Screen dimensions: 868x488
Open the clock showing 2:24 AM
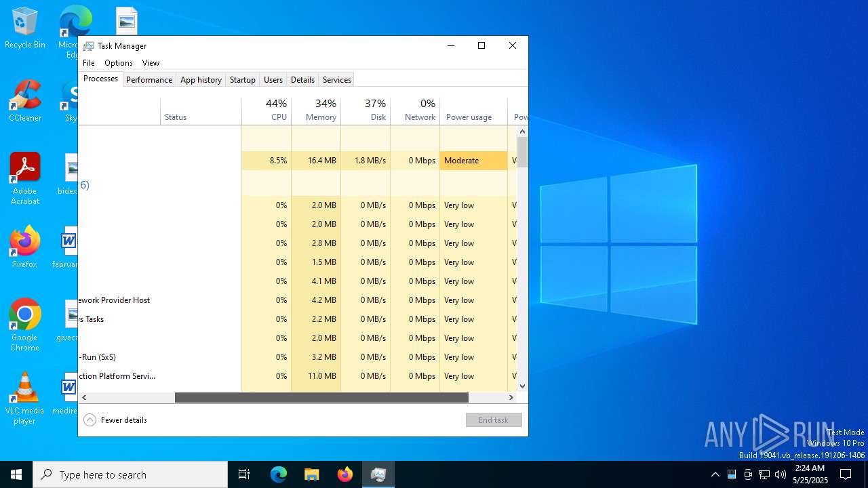tap(810, 474)
